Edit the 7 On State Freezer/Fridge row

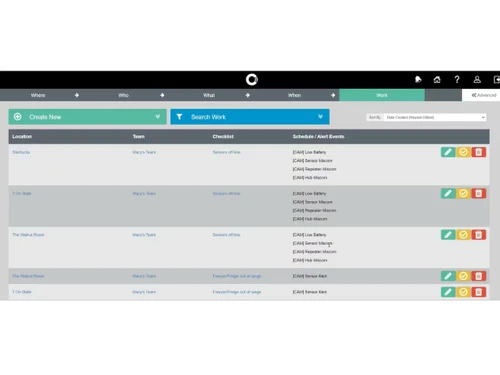tap(448, 292)
